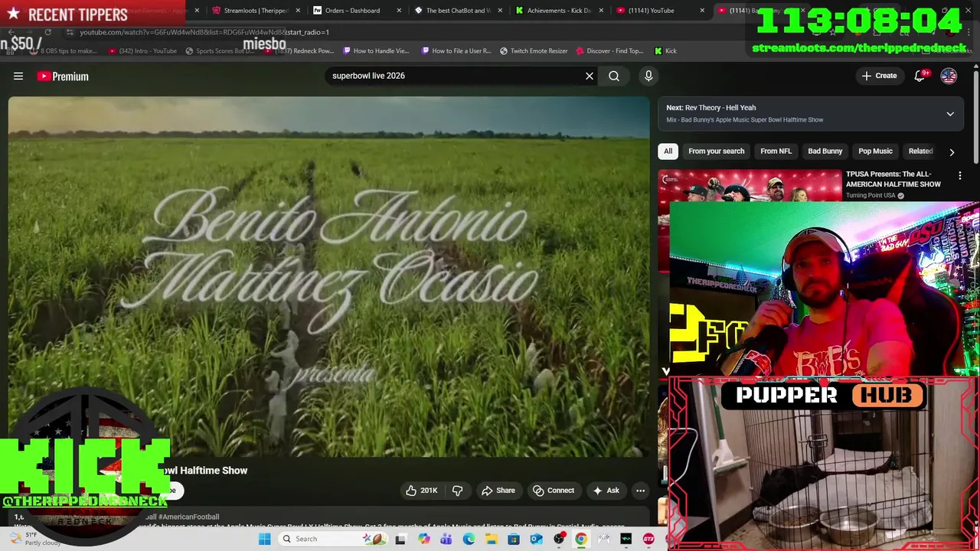Switch to Orders – Dashboard tab
The image size is (980, 551).
(x=357, y=11)
